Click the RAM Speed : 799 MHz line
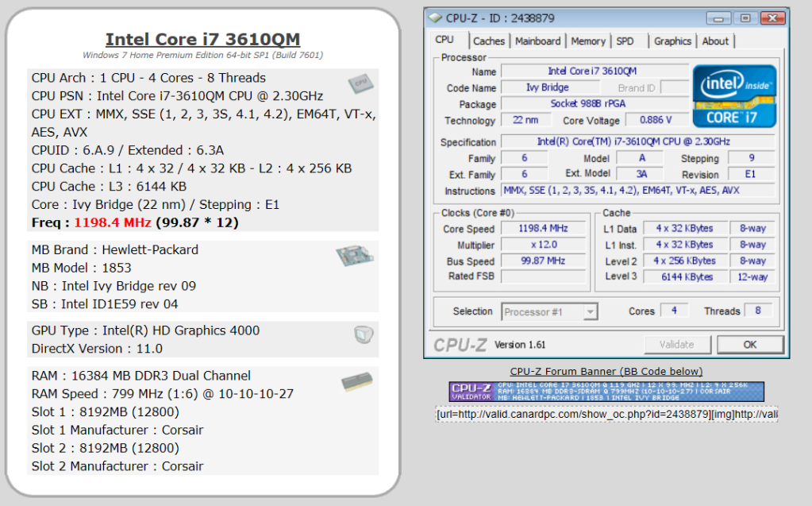Screen dimensions: 812x506 pyautogui.click(x=162, y=394)
